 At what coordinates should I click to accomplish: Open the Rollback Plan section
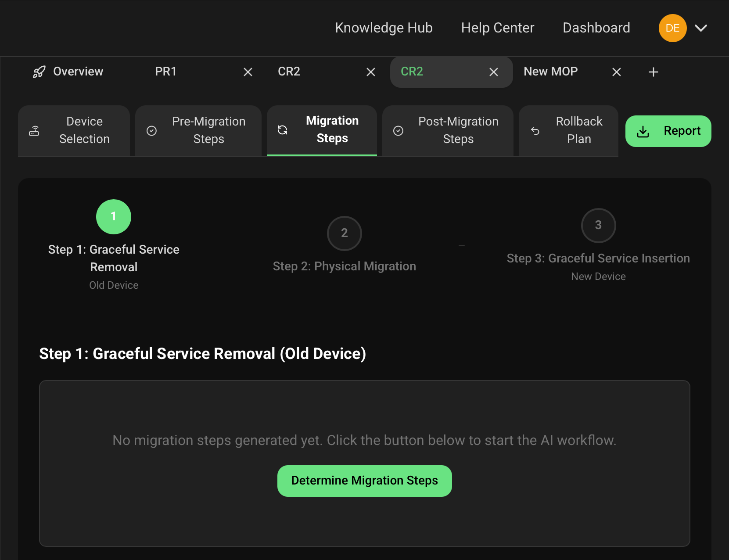[x=568, y=131]
